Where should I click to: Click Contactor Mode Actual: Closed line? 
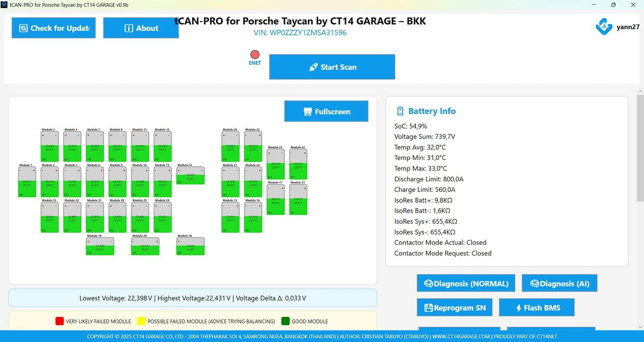pyautogui.click(x=440, y=242)
